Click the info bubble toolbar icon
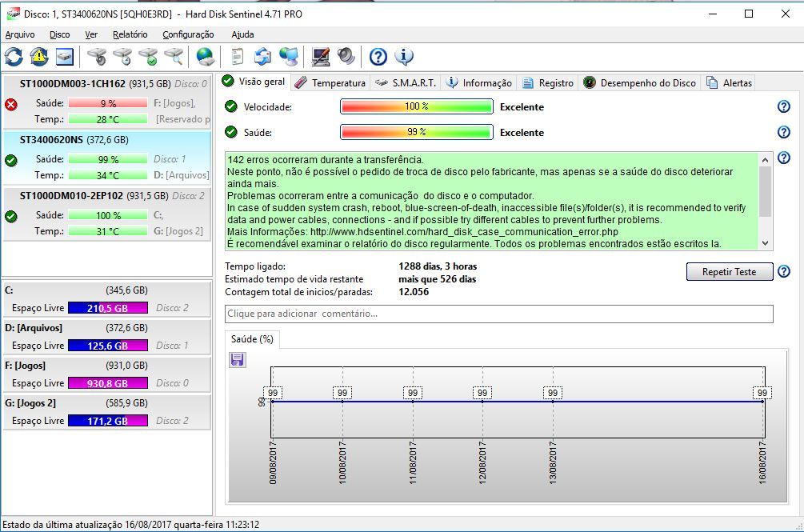This screenshot has height=532, width=804. [x=404, y=56]
